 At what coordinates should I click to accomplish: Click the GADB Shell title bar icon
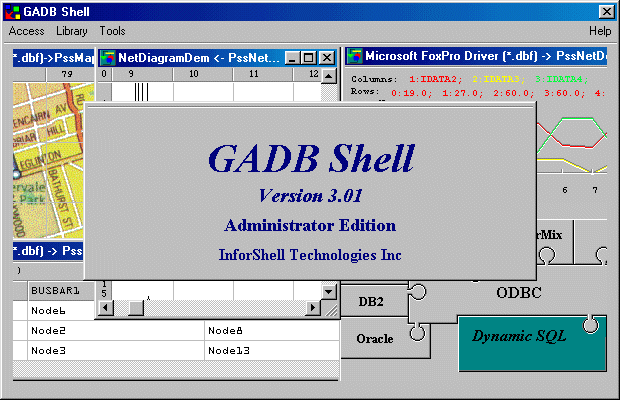click(12, 12)
